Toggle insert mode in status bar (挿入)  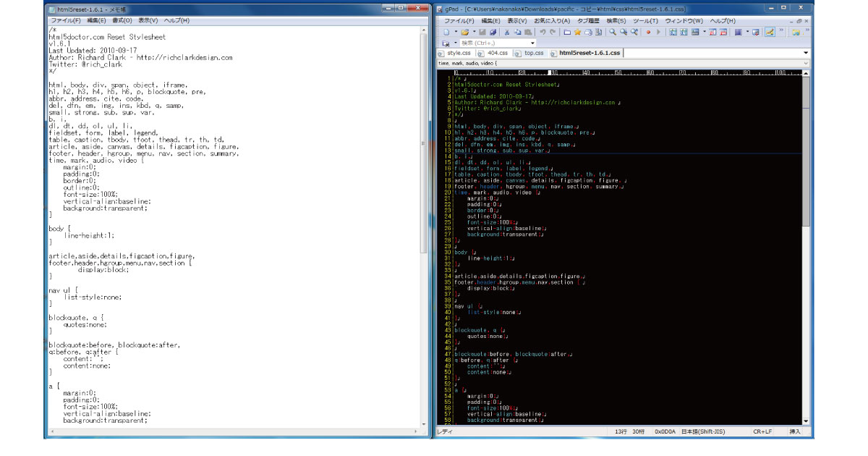(x=795, y=432)
